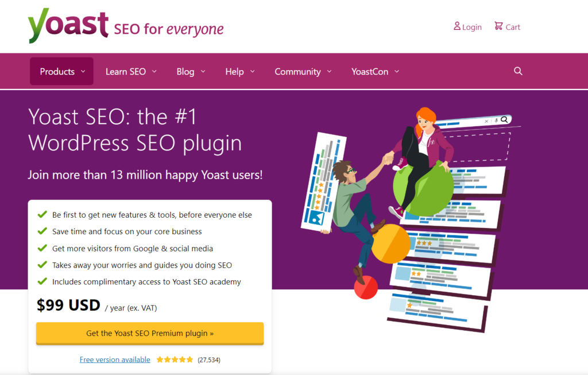
Task: Click search magnifier in the illustration's search bar
Action: pos(504,119)
